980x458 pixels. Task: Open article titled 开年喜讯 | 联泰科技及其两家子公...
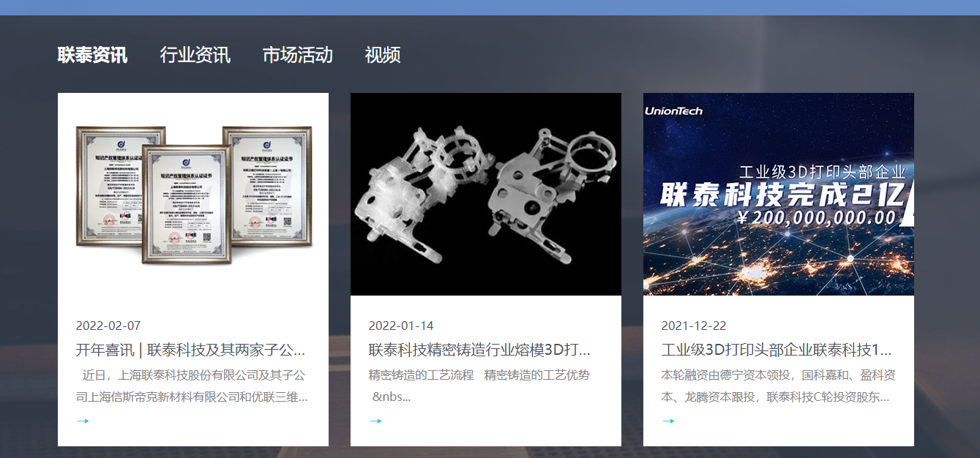[x=191, y=350]
